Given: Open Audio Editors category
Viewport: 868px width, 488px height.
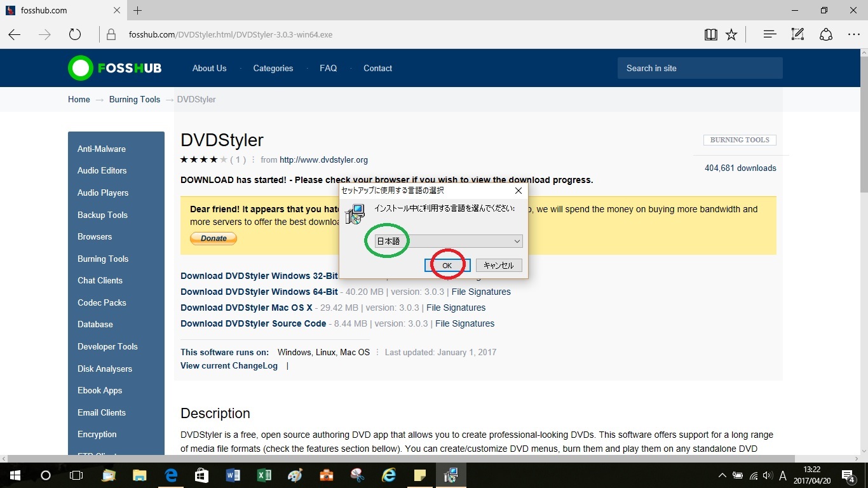Looking at the screenshot, I should pos(102,170).
